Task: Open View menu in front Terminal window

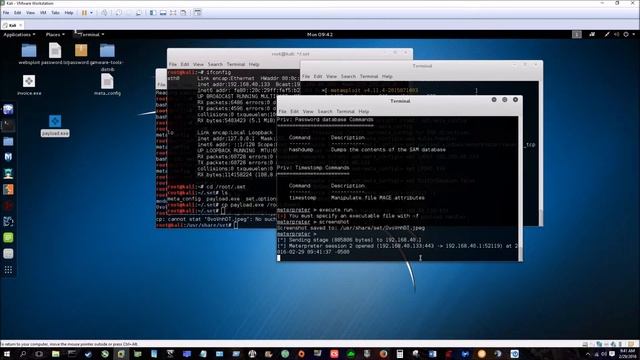Action: (x=308, y=111)
